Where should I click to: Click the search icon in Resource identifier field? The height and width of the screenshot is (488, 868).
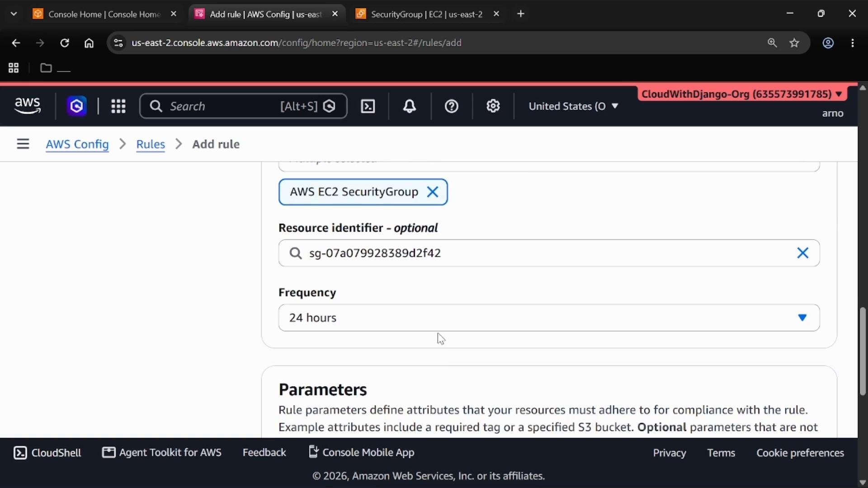coord(296,253)
